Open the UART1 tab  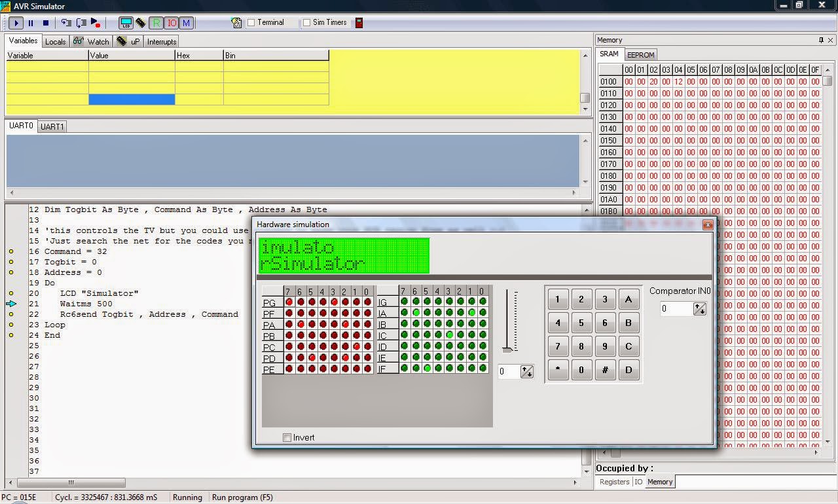[x=52, y=126]
